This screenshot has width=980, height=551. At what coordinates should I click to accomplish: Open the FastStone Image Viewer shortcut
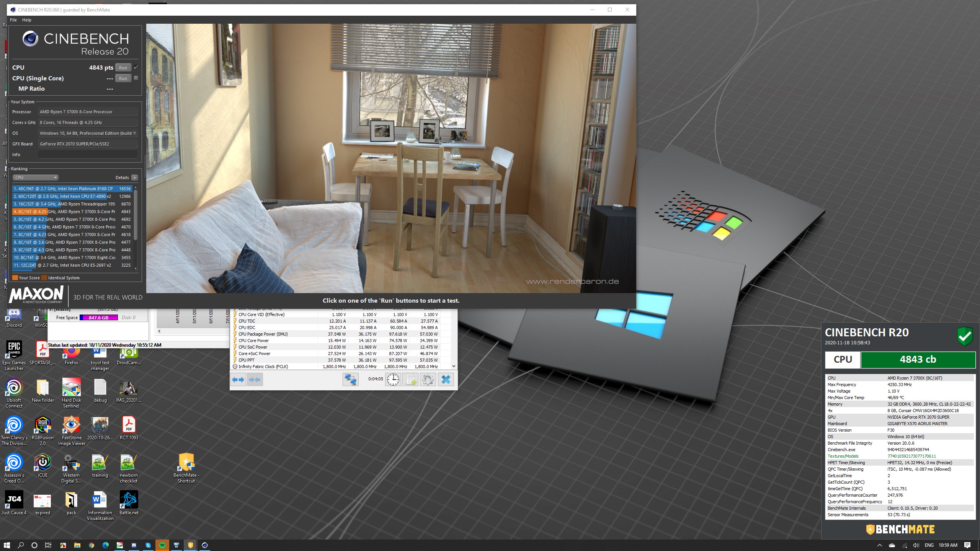pyautogui.click(x=72, y=430)
